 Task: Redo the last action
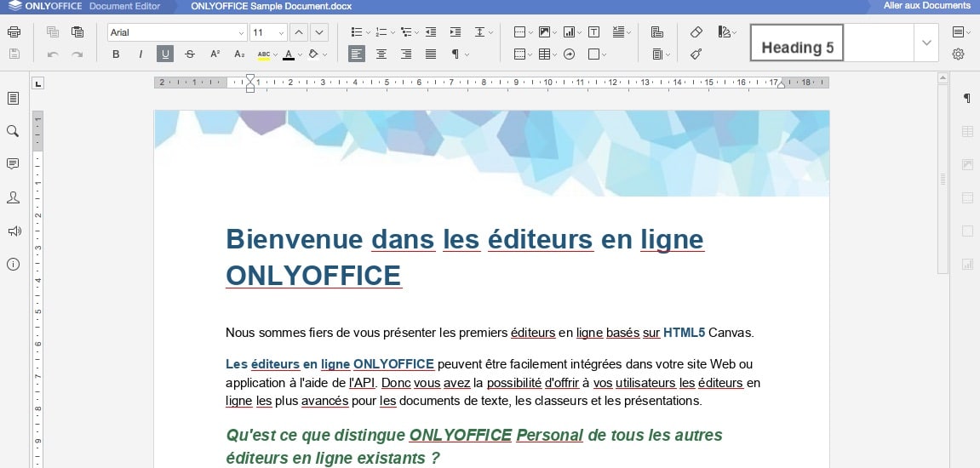coord(77,54)
